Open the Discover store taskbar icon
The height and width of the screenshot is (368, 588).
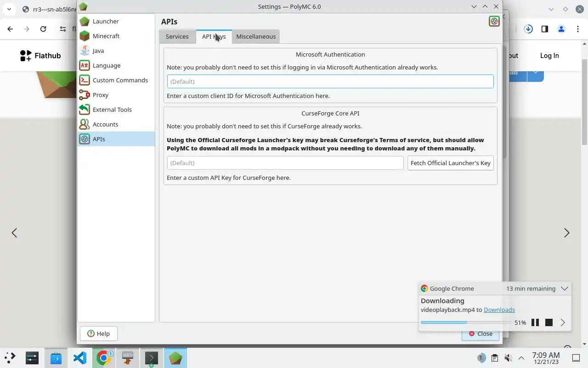[x=56, y=357]
